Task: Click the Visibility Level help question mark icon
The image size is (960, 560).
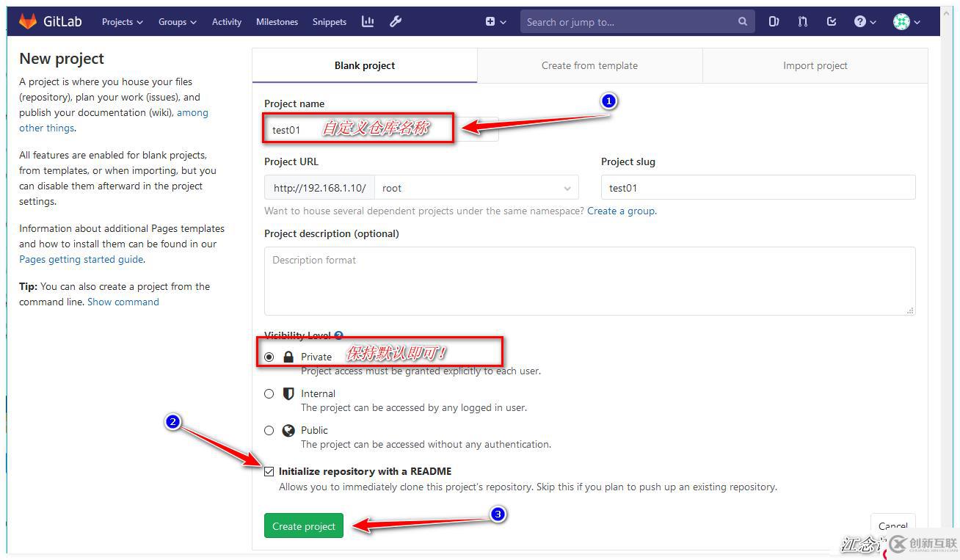Action: click(x=338, y=335)
